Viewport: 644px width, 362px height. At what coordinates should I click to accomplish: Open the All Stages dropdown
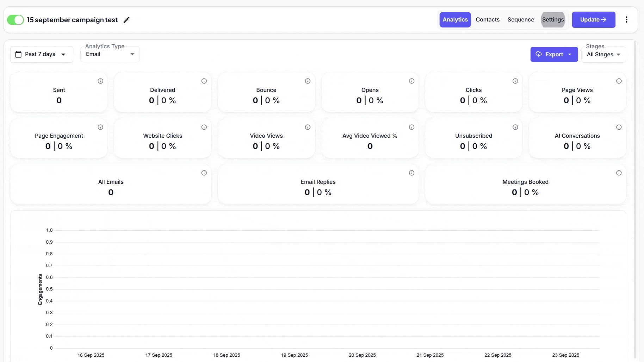[x=603, y=55]
